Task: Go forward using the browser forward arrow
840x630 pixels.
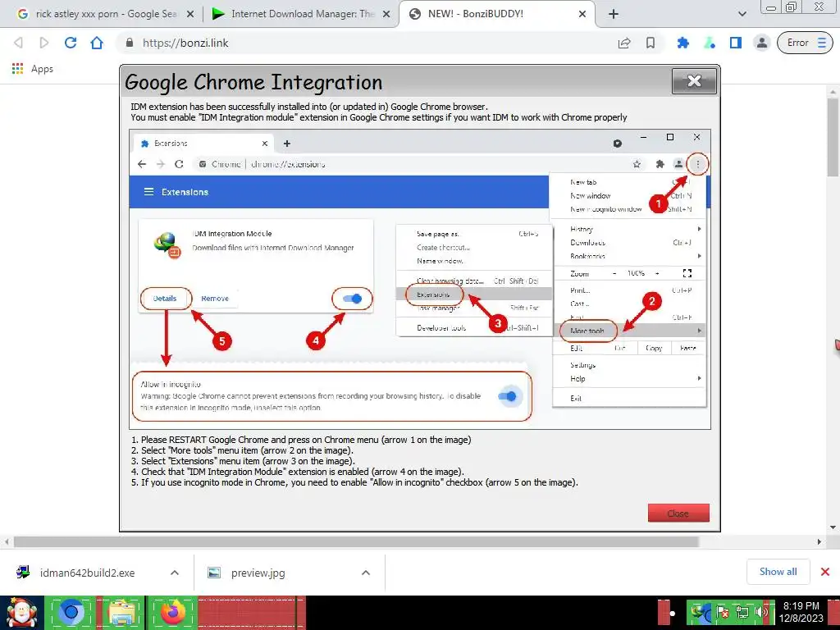Action: click(44, 43)
